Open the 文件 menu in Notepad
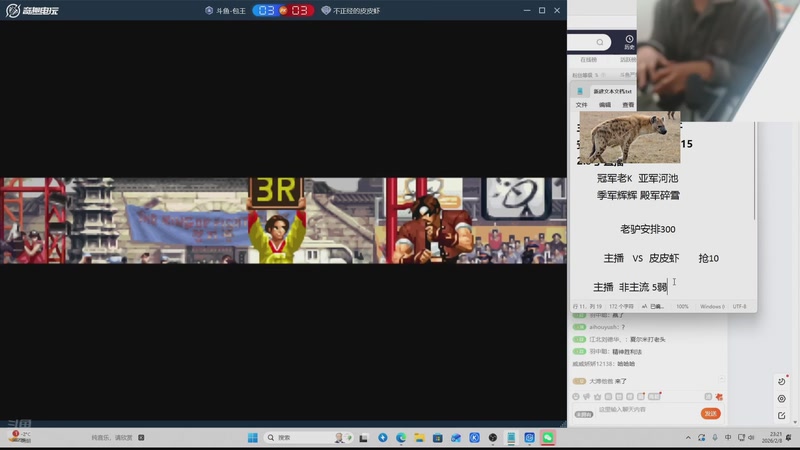This screenshot has width=800, height=450. [x=582, y=105]
